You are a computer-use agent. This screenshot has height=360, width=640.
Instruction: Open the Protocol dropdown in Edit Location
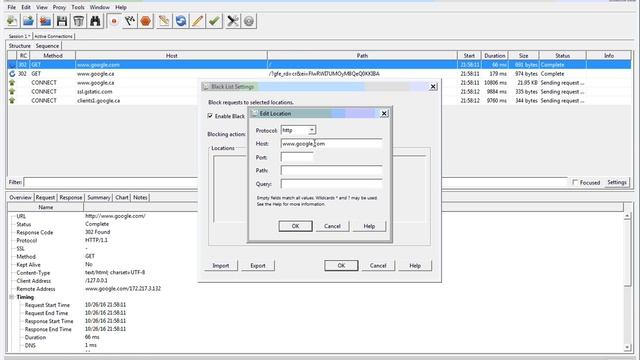coord(311,130)
